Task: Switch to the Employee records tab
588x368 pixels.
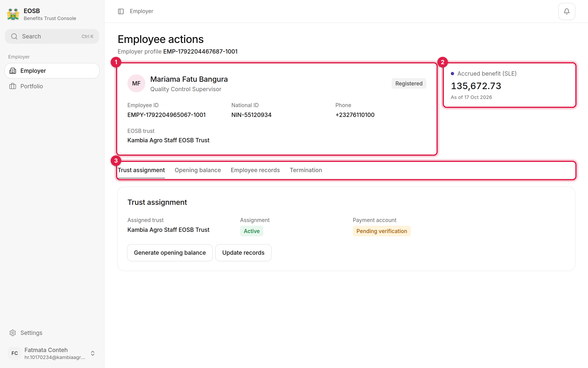Action: pos(255,170)
